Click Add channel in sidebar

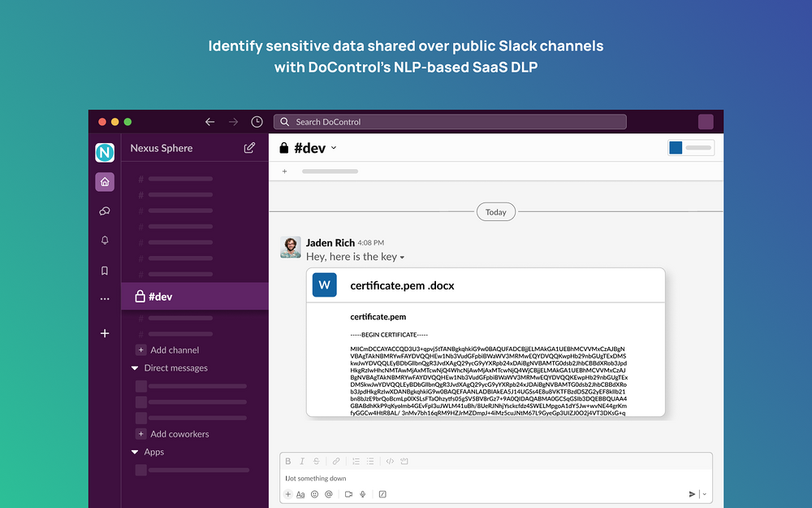tap(167, 350)
